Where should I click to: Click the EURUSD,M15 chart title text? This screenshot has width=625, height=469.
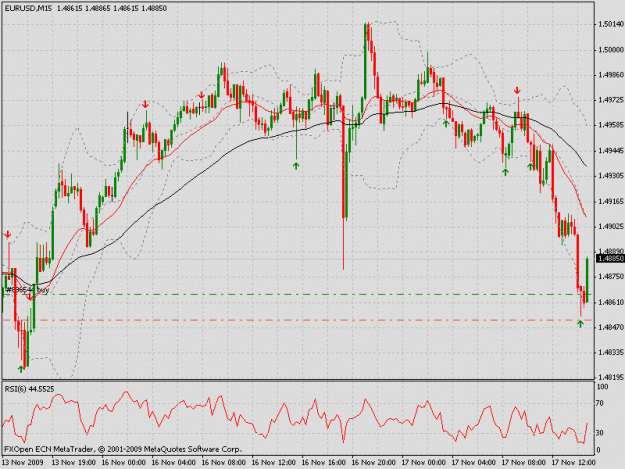coord(28,8)
